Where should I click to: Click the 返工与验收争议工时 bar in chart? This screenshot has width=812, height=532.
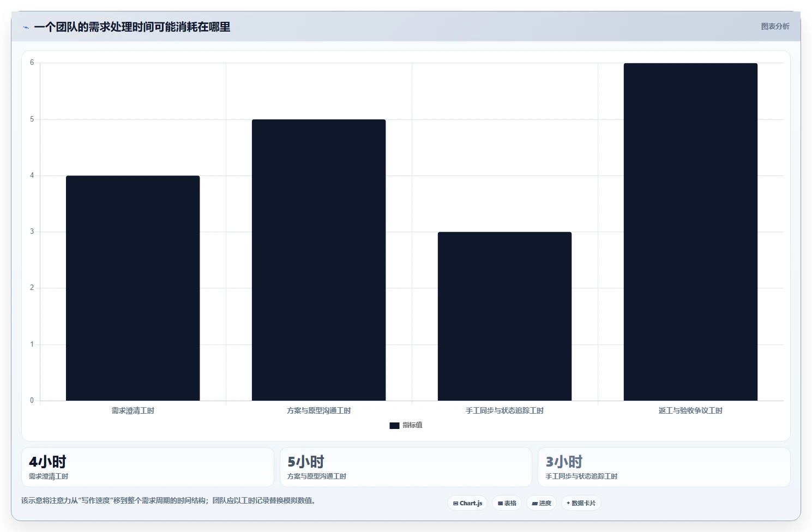(690, 232)
